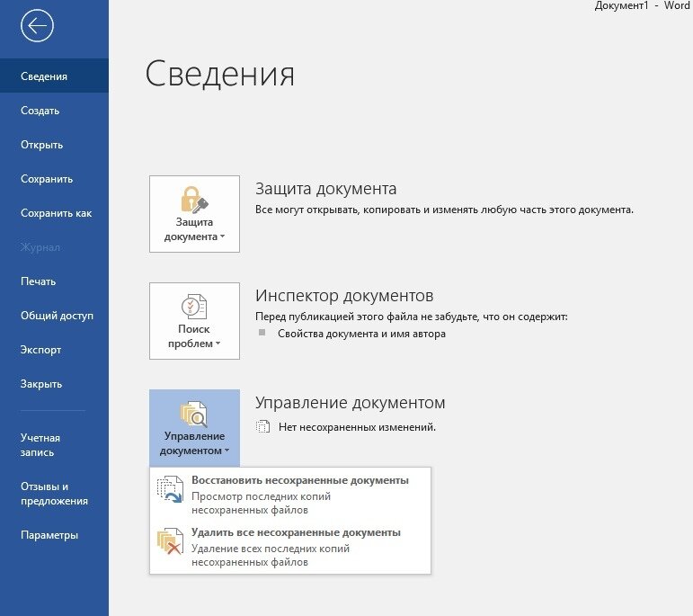
Task: Click the greyed-out Журнал sidebar item
Action: 54,247
